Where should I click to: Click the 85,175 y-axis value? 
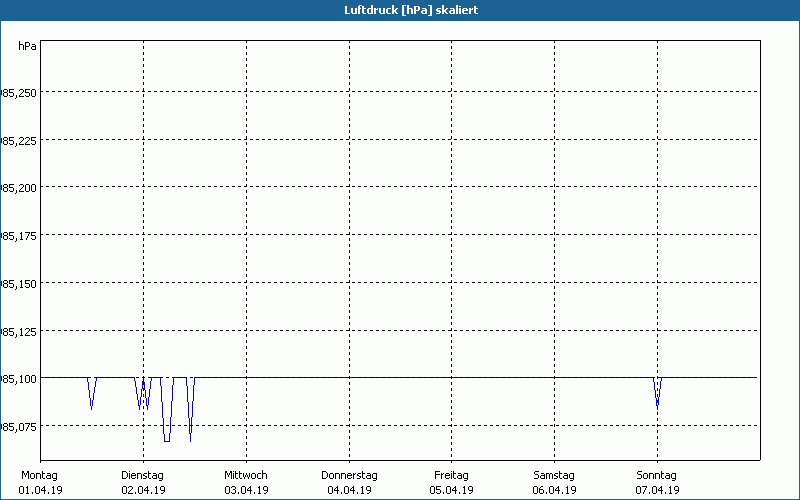[x=19, y=236]
